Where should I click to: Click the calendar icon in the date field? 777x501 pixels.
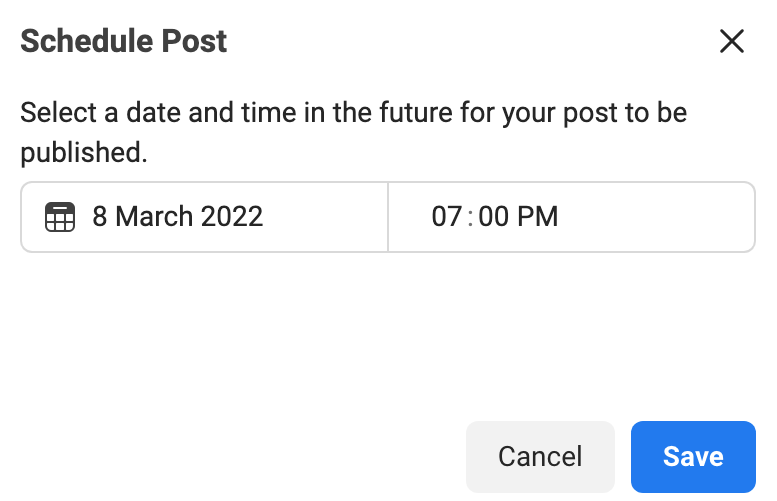point(60,217)
